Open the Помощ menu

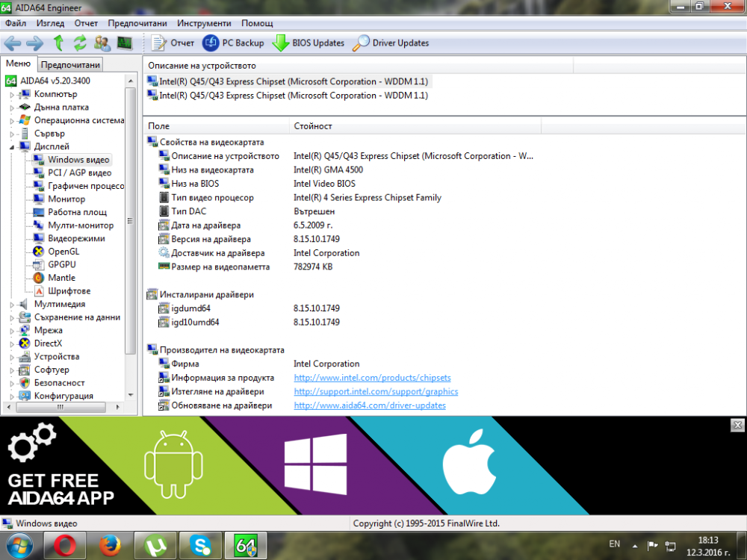(x=257, y=23)
